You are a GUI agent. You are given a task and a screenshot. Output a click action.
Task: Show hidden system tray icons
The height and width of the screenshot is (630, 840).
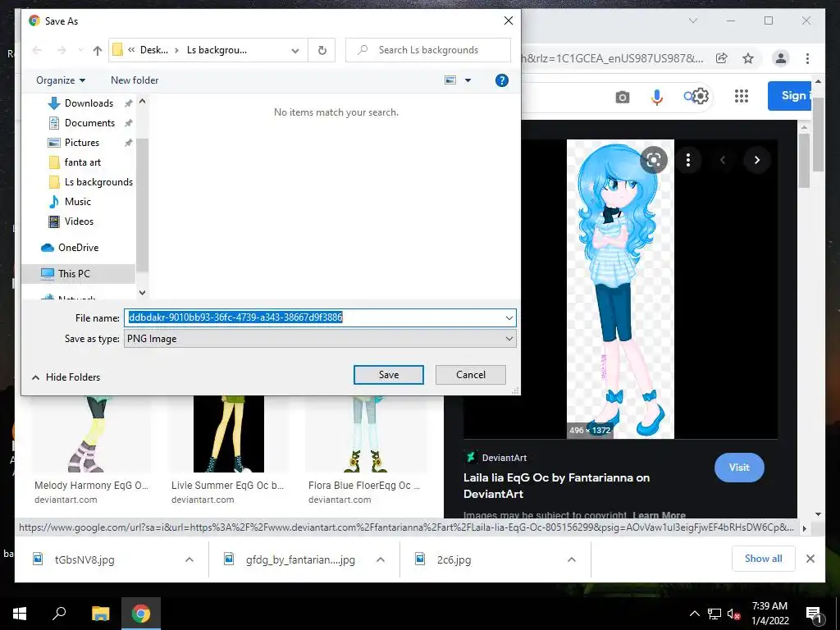[x=694, y=614]
